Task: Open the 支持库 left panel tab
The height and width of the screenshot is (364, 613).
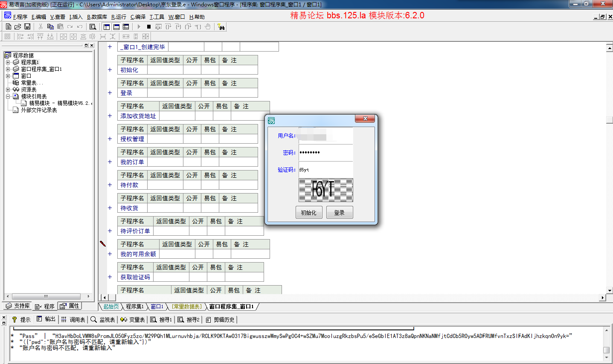Action: [x=18, y=306]
